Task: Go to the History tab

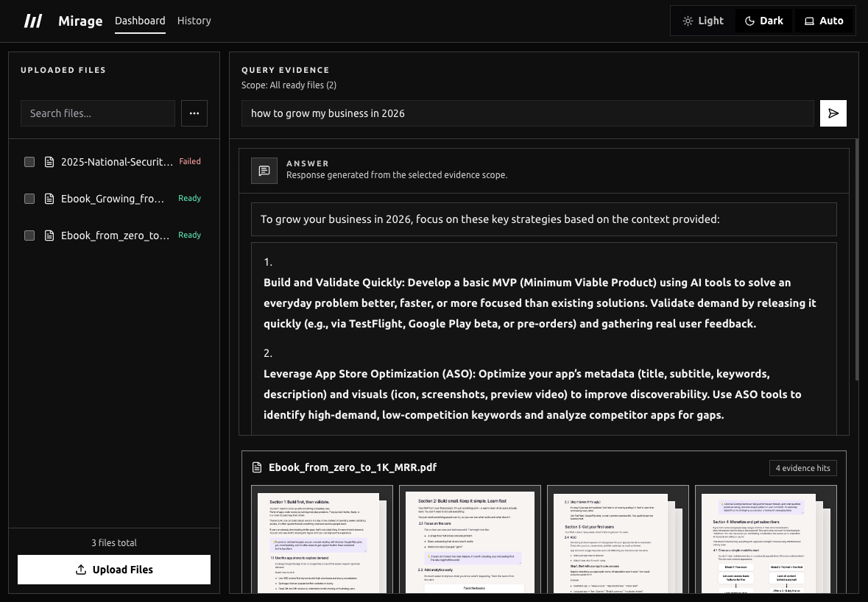Action: coord(194,21)
